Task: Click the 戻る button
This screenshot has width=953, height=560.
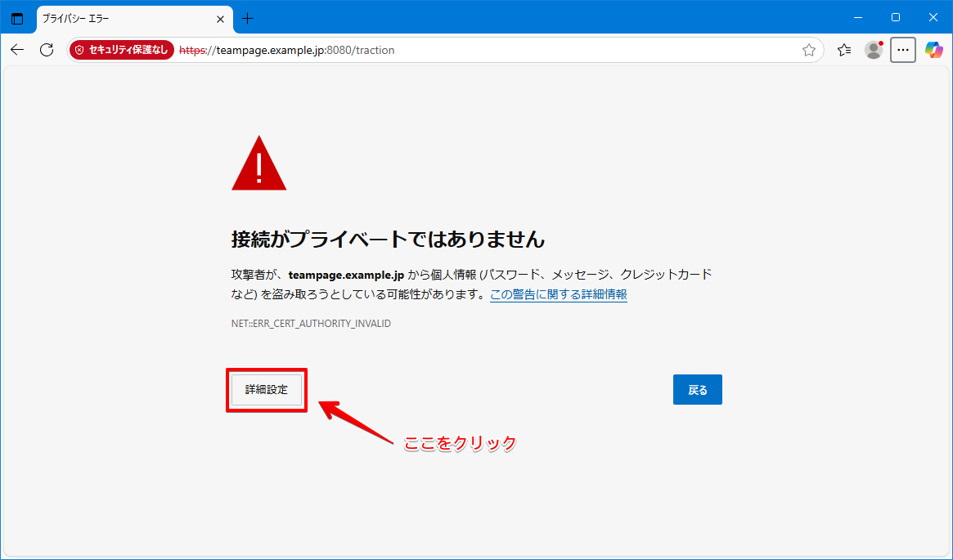Action: 697,389
